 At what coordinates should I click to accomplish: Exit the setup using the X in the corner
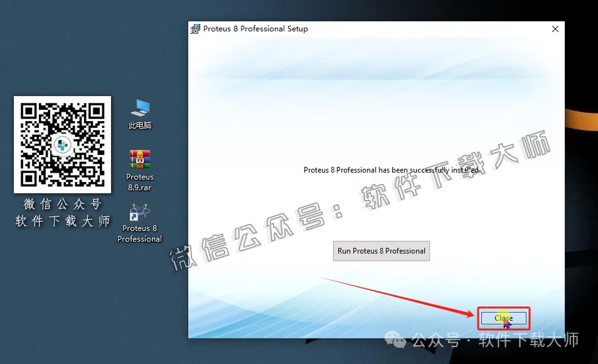tap(555, 28)
